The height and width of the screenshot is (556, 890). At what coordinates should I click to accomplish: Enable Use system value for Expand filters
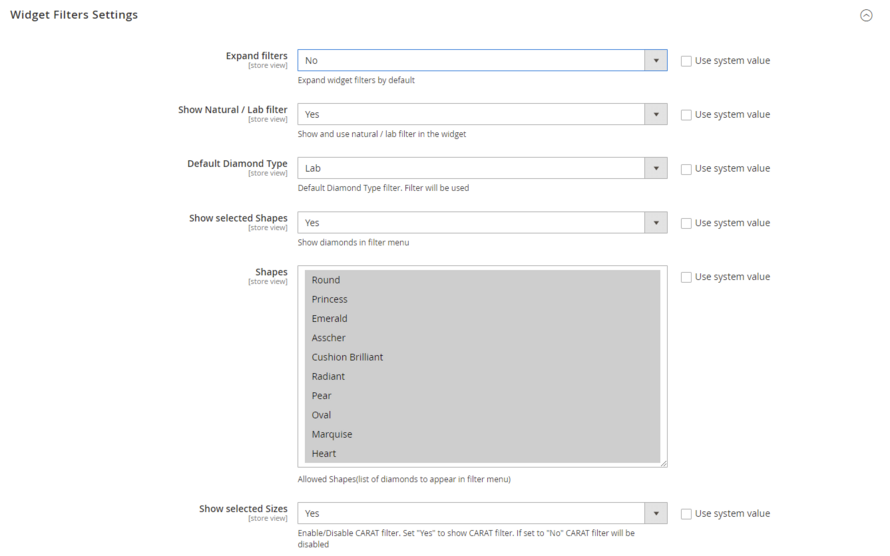(686, 61)
